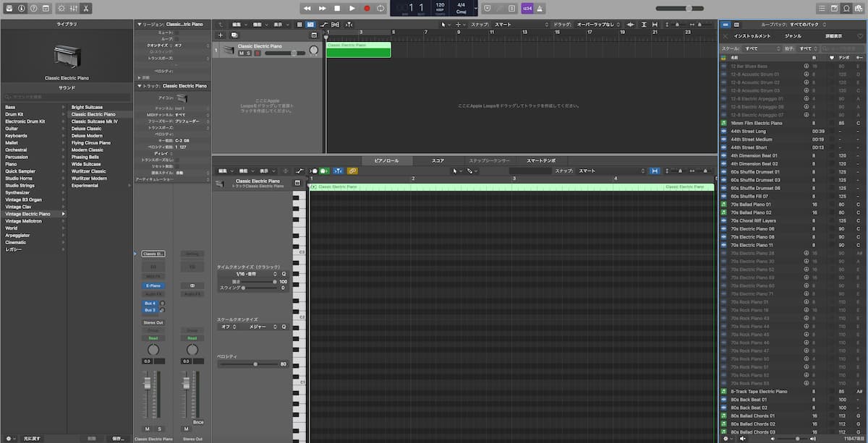This screenshot has height=443, width=868.
Task: Click the Bus 4 send slot
Action: tap(150, 303)
